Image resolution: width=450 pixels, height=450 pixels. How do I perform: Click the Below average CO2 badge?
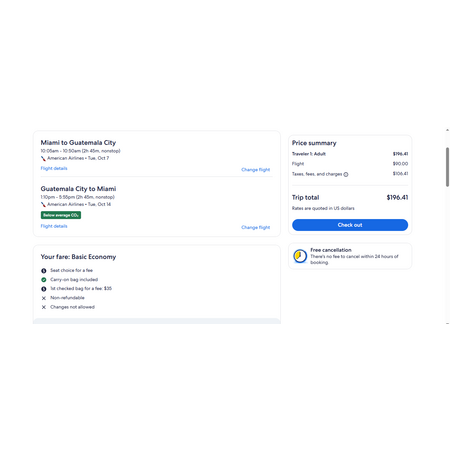(61, 215)
